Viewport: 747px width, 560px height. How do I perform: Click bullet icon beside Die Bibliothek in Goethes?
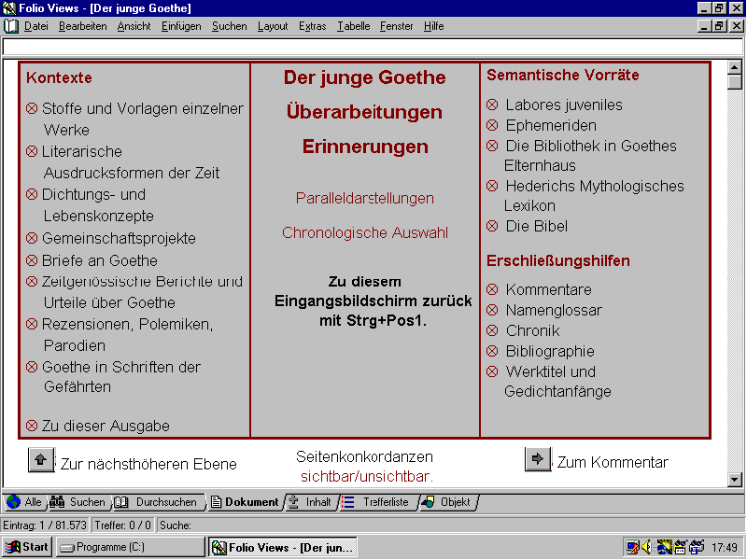click(x=492, y=146)
